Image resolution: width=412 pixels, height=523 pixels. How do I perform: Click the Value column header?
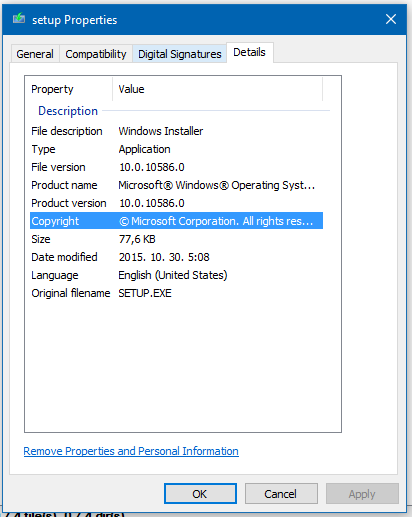tap(218, 89)
